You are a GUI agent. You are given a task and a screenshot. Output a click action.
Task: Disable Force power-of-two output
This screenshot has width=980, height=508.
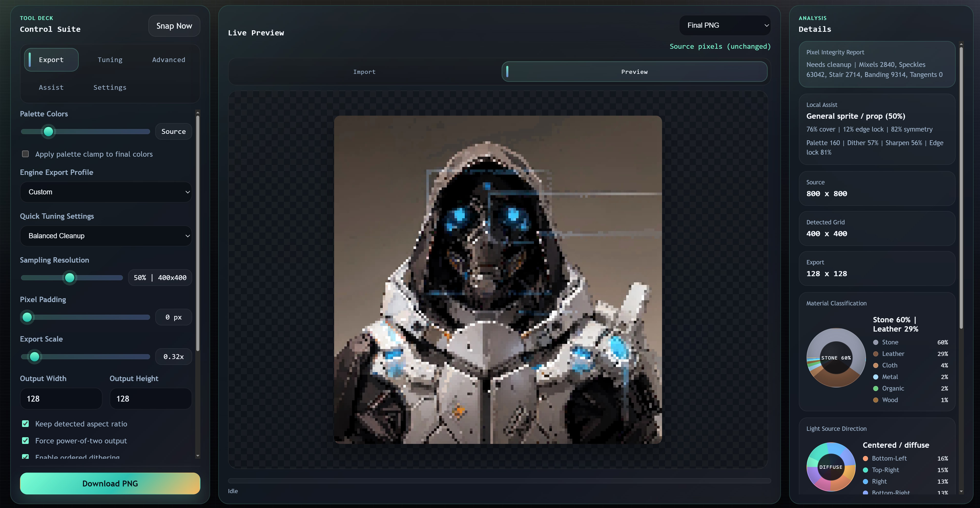coord(25,441)
